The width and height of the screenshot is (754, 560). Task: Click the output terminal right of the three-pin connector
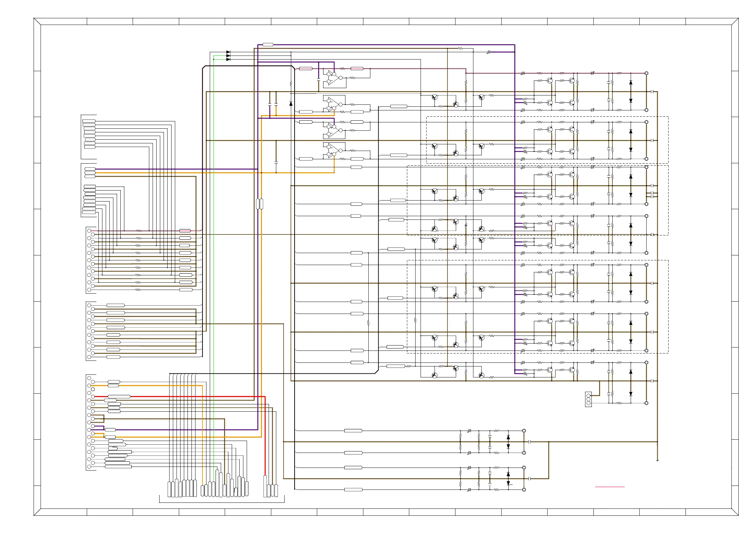point(646,403)
